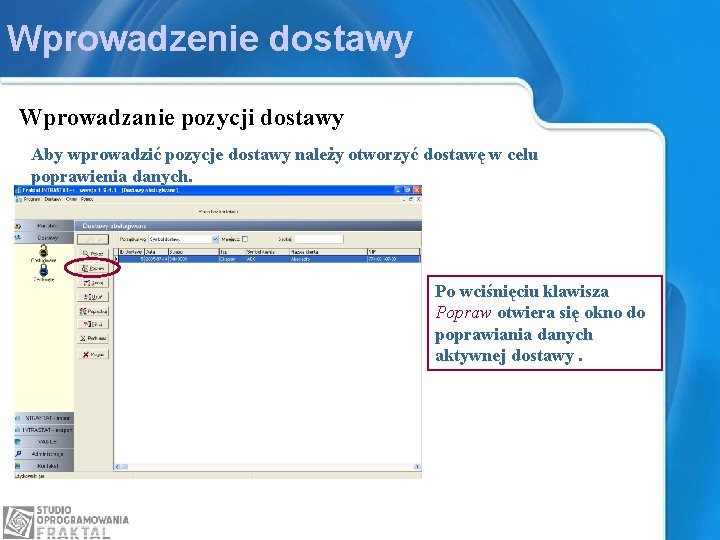Sort by the ID Dostawy column header
Image resolution: width=720 pixels, height=540 pixels.
(x=131, y=252)
